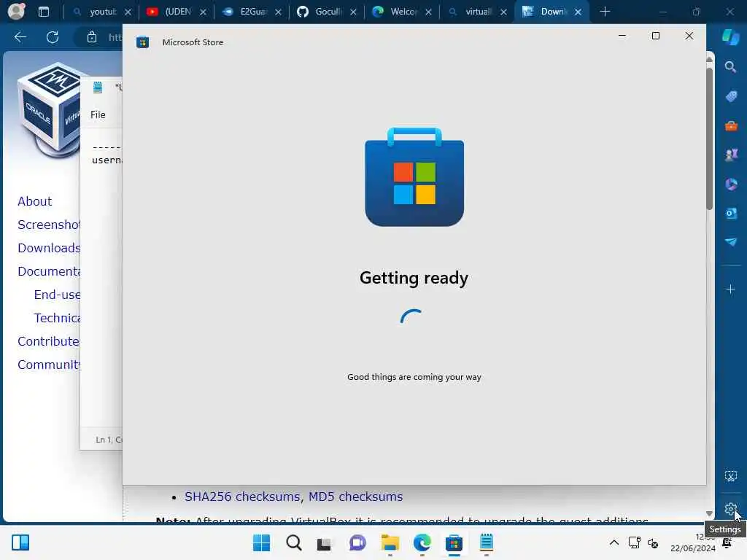Open Technical docs link

click(x=57, y=318)
